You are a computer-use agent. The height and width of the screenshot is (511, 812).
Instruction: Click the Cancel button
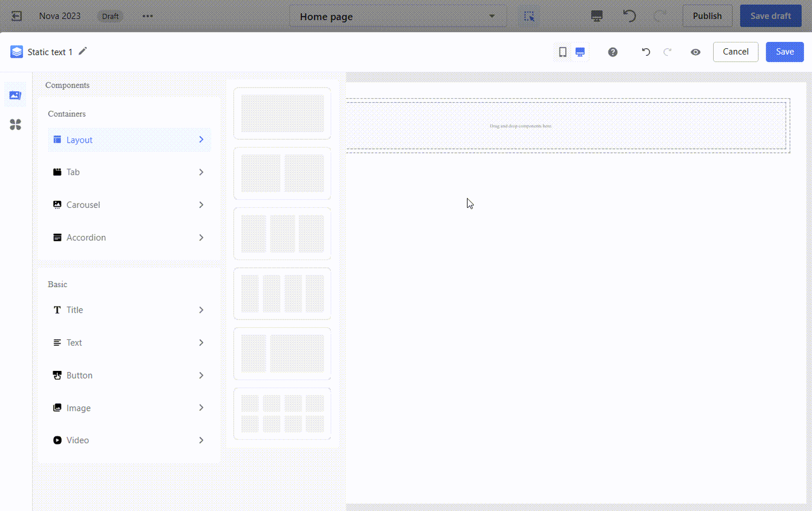pos(736,52)
